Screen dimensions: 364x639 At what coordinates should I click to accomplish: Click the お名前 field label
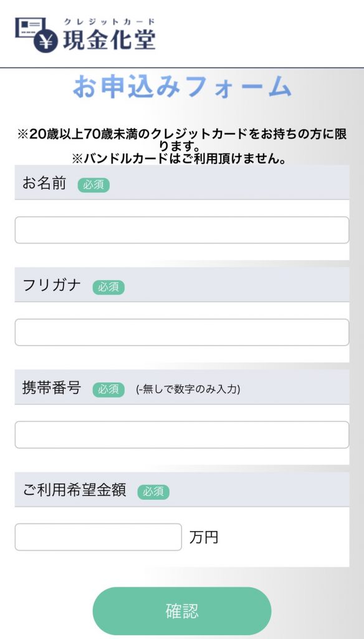click(x=44, y=183)
